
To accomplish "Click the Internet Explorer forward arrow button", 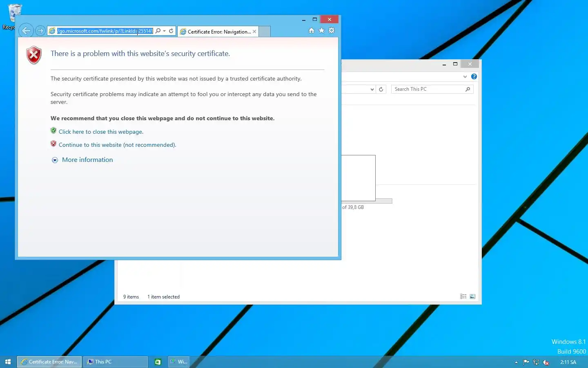I will tap(40, 31).
